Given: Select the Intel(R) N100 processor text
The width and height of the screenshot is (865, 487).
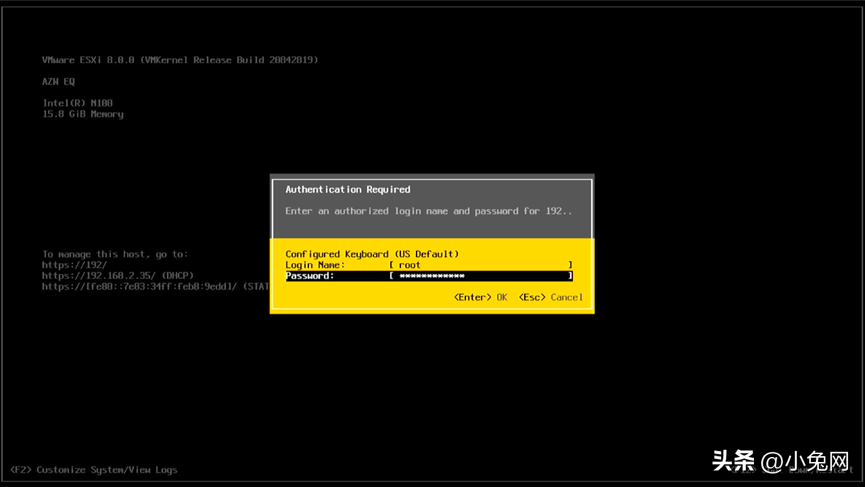Looking at the screenshot, I should click(x=78, y=103).
